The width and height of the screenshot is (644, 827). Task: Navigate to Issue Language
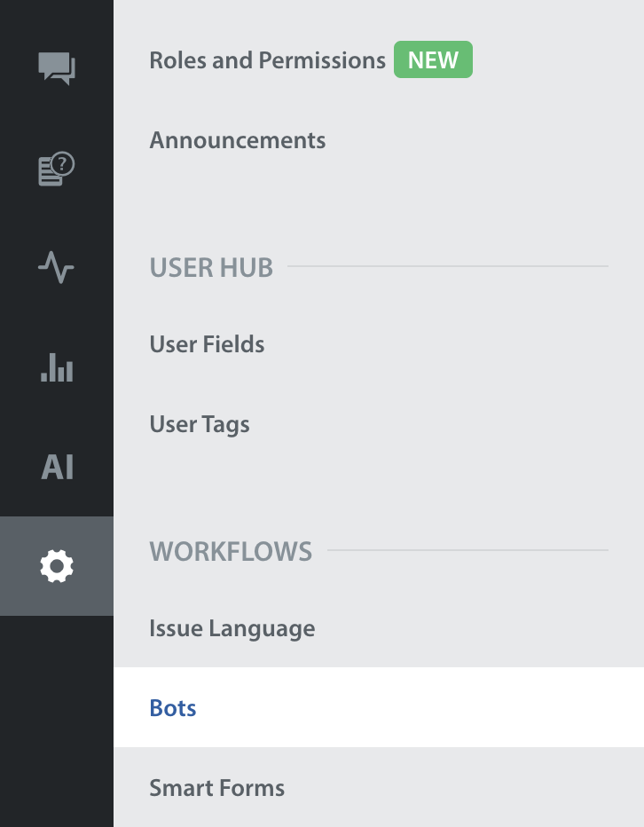pos(232,628)
